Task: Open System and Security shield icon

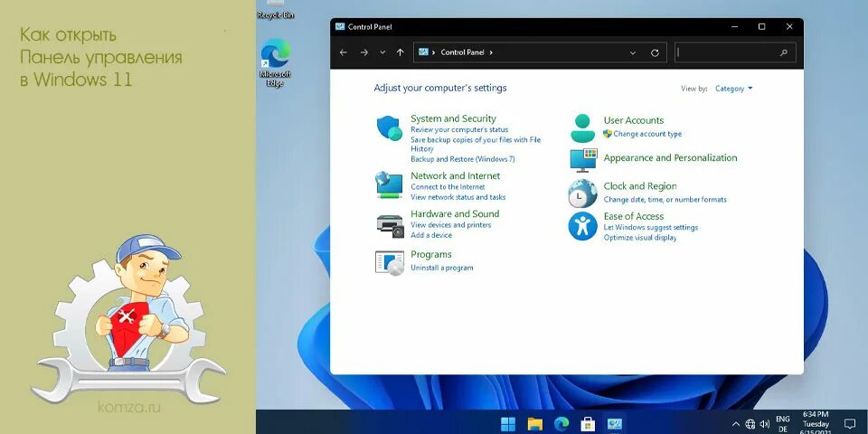Action: pyautogui.click(x=389, y=127)
